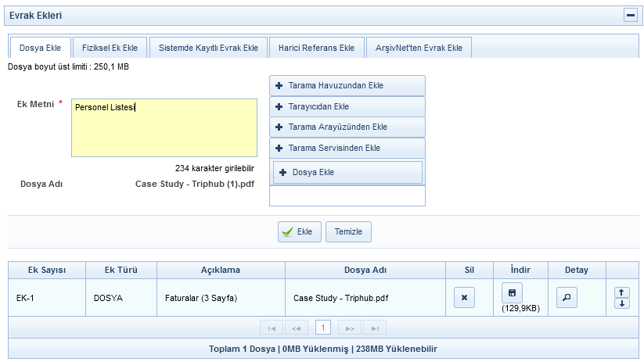Go to last page of table
The image size is (644, 362).
point(376,328)
